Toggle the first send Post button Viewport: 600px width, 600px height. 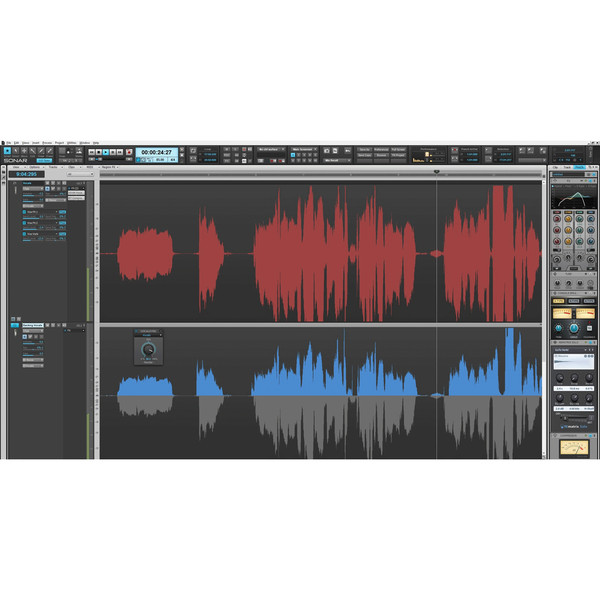[x=62, y=212]
